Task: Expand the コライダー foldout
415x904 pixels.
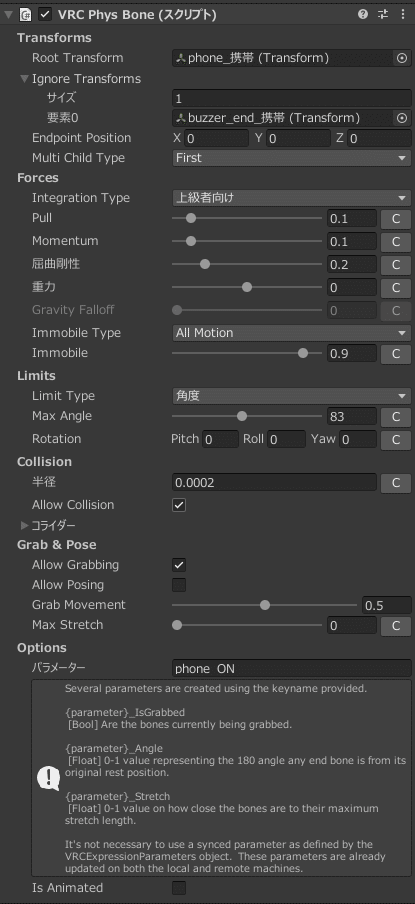Action: point(24,525)
